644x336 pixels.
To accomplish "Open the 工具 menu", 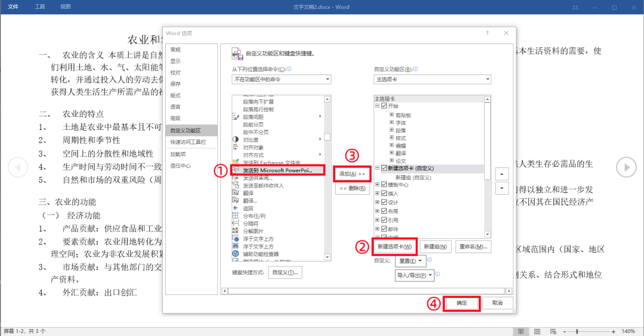I will click(x=39, y=7).
